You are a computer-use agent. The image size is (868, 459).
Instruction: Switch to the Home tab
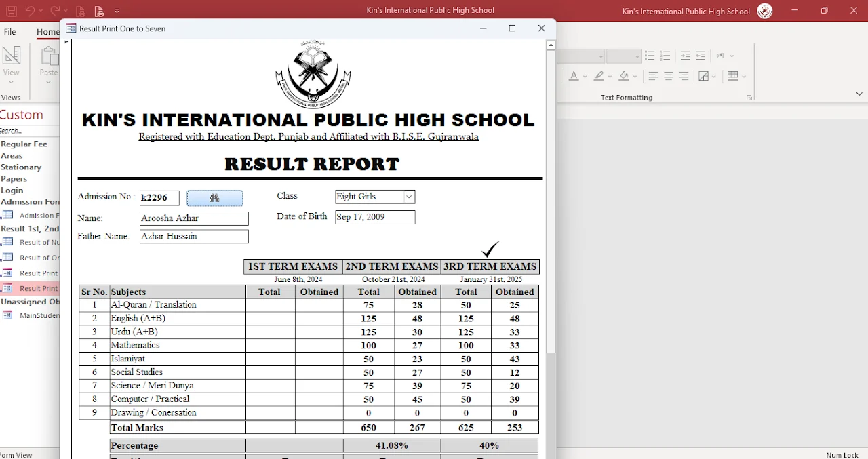pos(47,31)
